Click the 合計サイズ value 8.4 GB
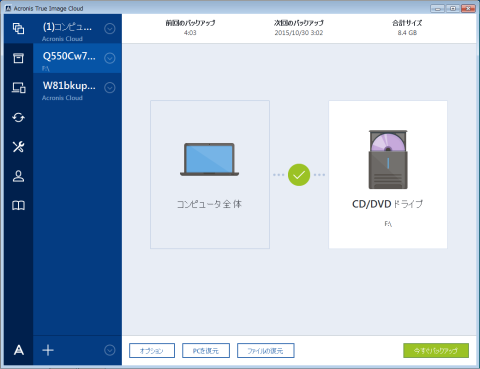 coord(407,33)
